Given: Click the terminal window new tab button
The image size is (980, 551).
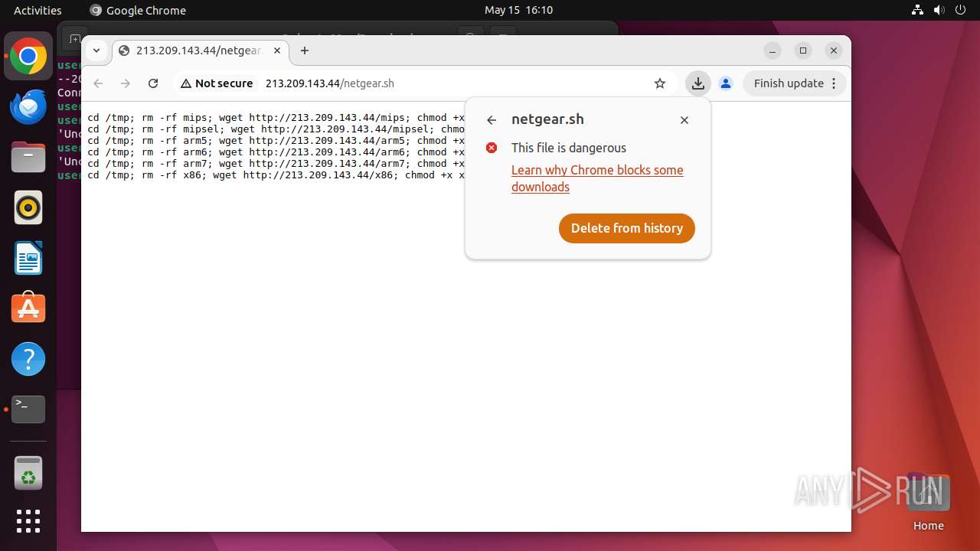Looking at the screenshot, I should (x=74, y=38).
